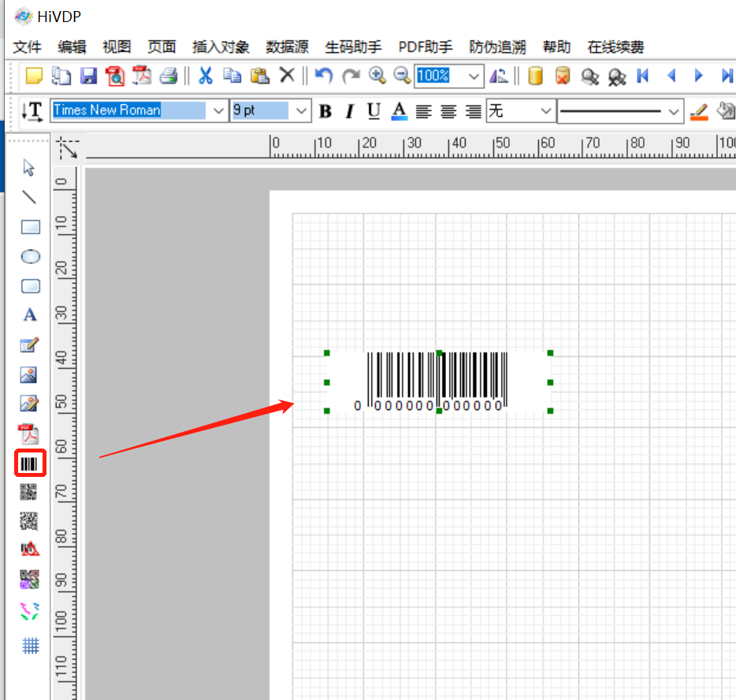Copy the selected object
This screenshot has height=700, width=736.
pos(232,75)
